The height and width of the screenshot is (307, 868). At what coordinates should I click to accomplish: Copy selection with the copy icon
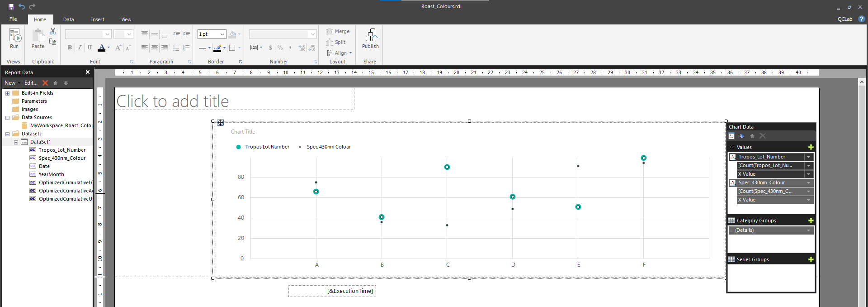pos(53,42)
